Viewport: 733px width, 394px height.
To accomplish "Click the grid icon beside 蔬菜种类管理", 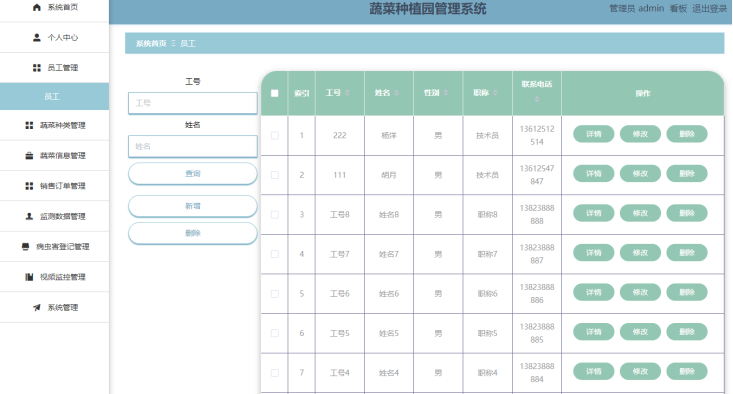I will 29,125.
